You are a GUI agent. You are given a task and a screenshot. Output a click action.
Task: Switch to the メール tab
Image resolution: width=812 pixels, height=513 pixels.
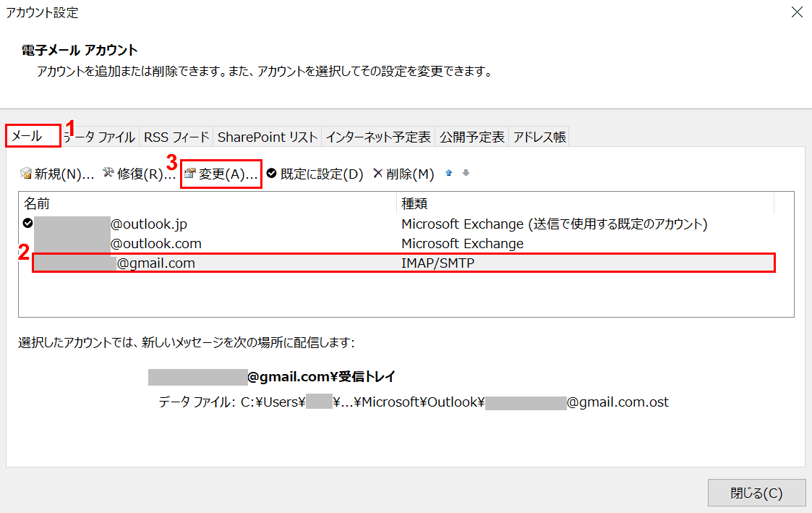33,136
